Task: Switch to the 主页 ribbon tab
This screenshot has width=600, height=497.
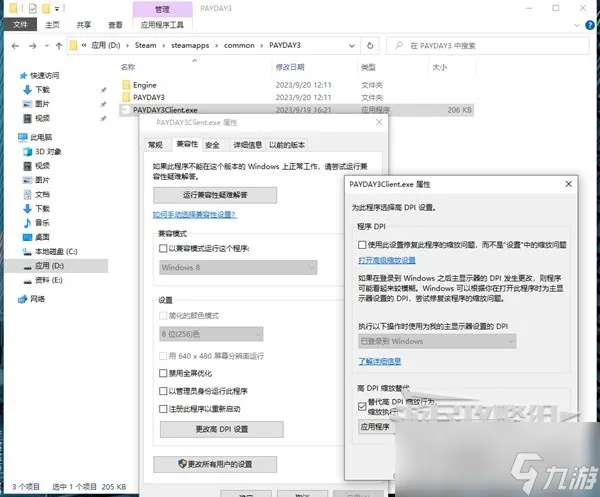Action: tap(52, 25)
